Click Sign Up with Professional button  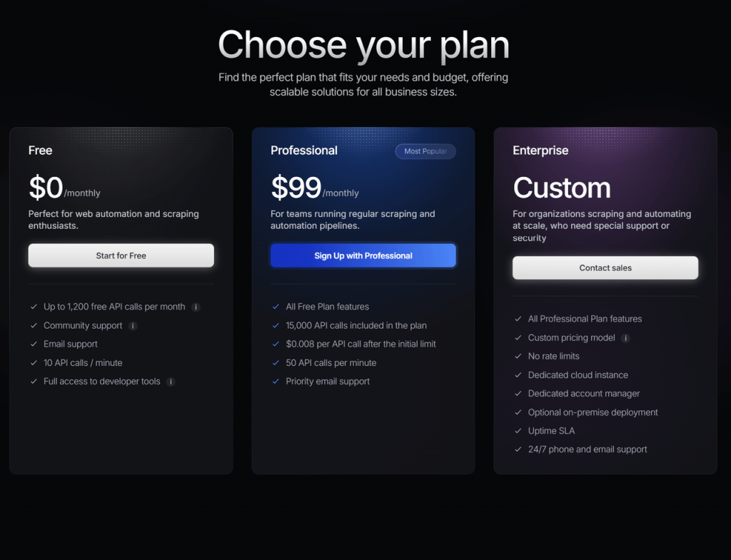point(363,255)
